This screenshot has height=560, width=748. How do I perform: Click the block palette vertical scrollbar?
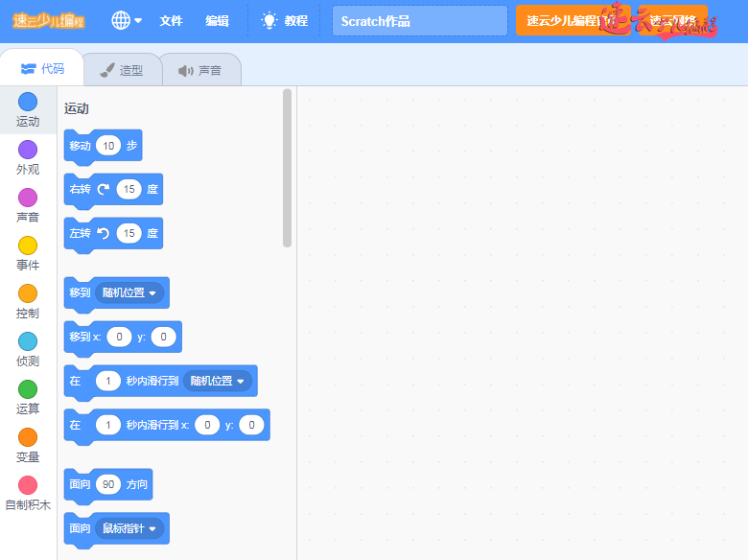287,168
